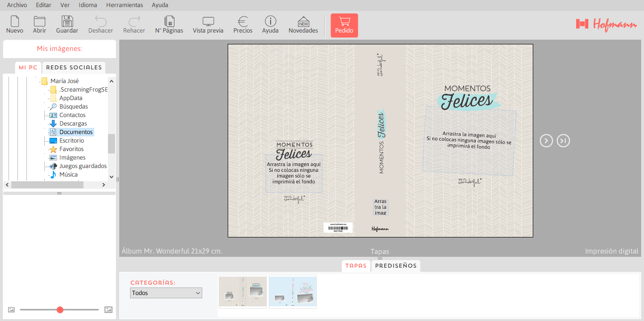Open a project with the Abrir icon
Viewport: 644px width, 321px height.
(x=40, y=25)
